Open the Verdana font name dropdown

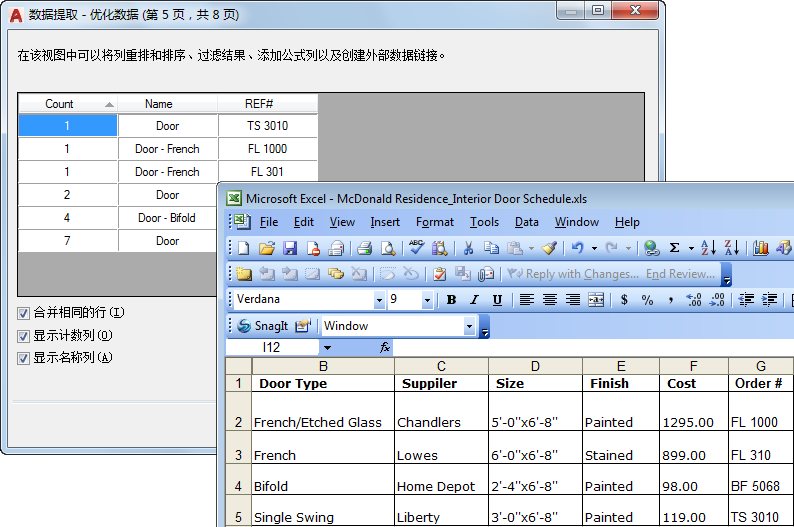click(379, 300)
